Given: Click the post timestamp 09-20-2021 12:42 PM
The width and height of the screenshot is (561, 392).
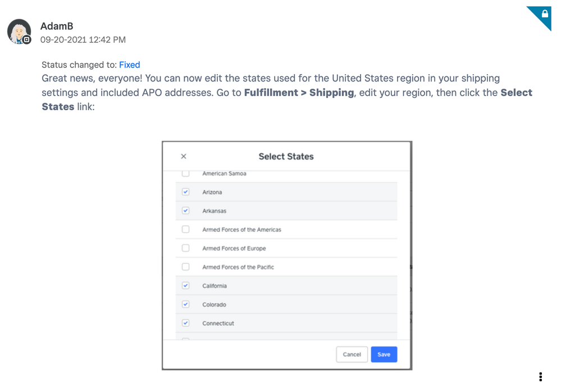Looking at the screenshot, I should (x=83, y=40).
